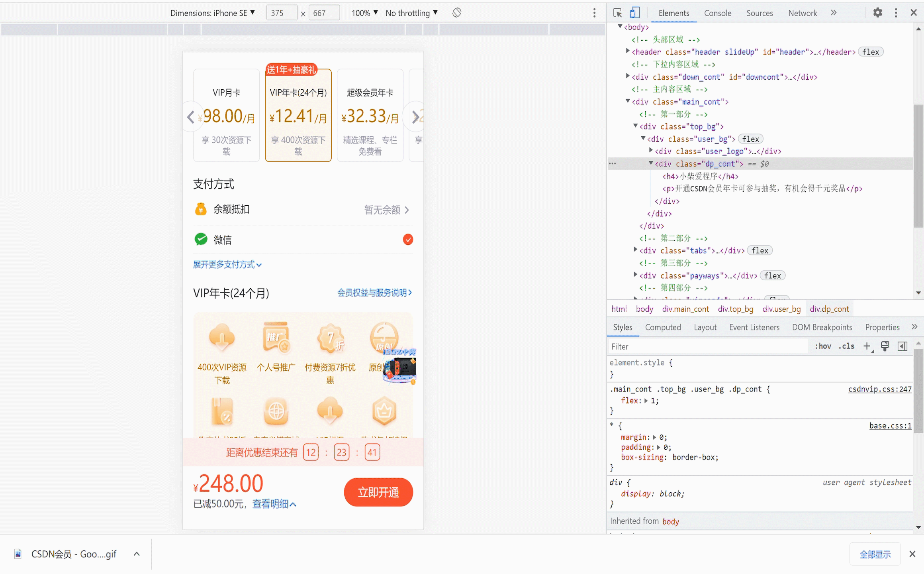Click the gif file icon in downloads bar
The width and height of the screenshot is (924, 574).
coord(18,554)
